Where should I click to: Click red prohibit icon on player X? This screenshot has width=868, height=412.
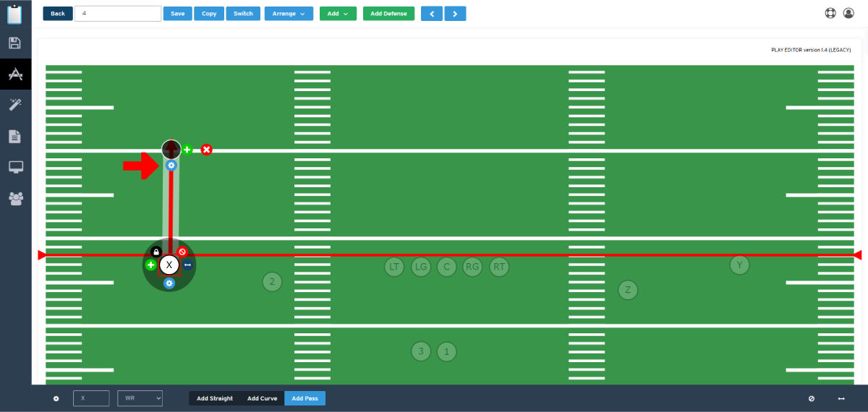(x=182, y=252)
